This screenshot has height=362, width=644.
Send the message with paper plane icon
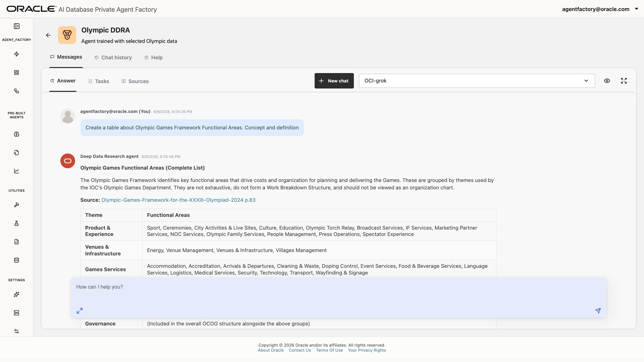(598, 311)
